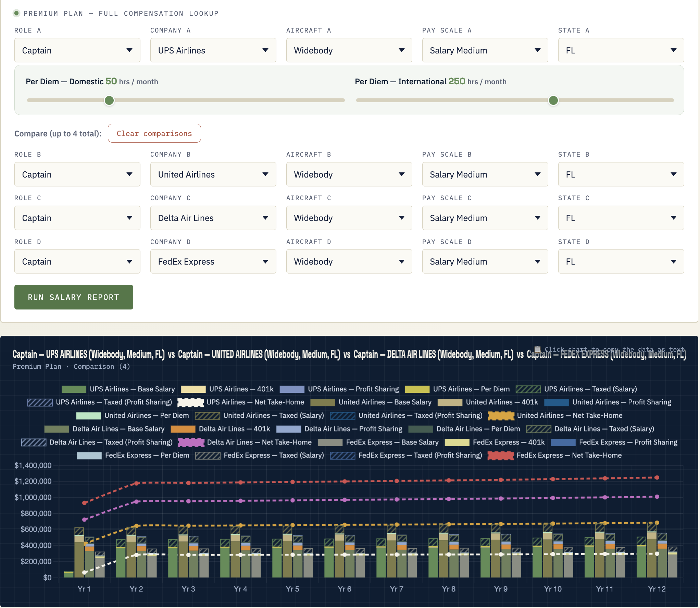Screen dimensions: 700x608
Task: Expand the Aircraft B dropdown
Action: pos(349,174)
